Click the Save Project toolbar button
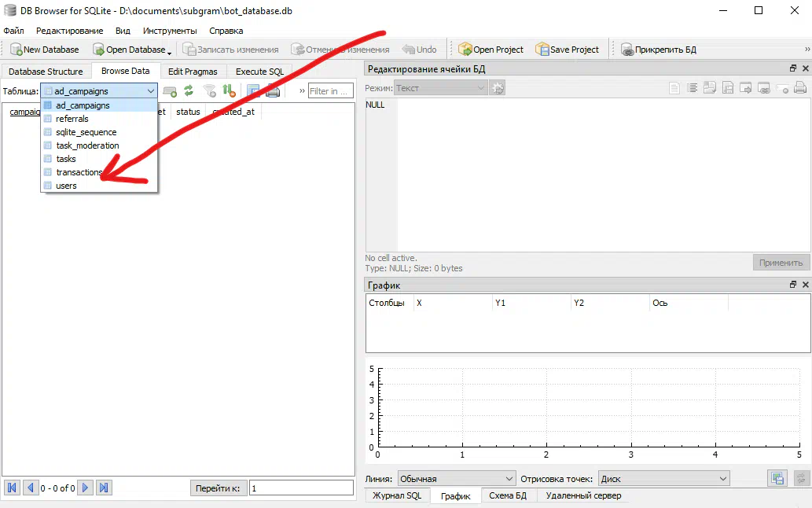812x508 pixels. pyautogui.click(x=567, y=50)
